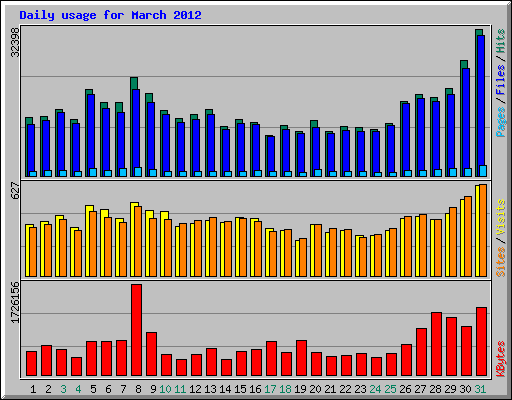Click day 17 weekend label
This screenshot has width=512, height=400.
[x=270, y=389]
